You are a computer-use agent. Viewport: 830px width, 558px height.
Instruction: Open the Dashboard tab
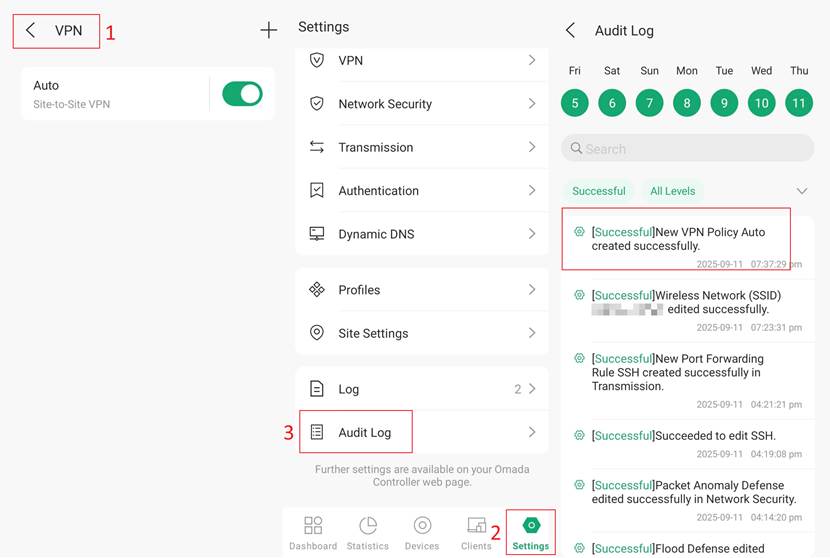coord(313,533)
